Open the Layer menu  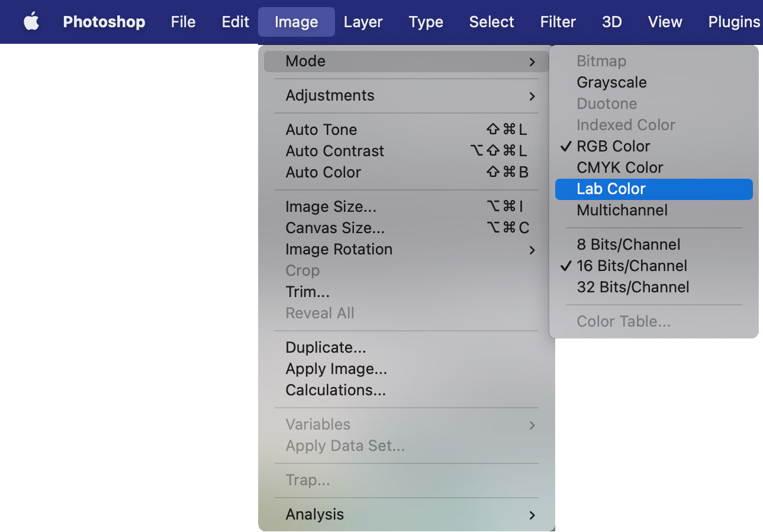point(363,22)
